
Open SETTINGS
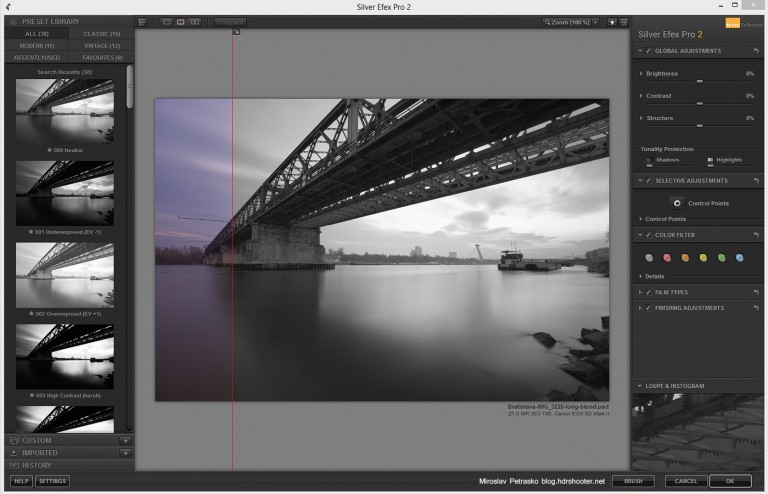click(52, 481)
